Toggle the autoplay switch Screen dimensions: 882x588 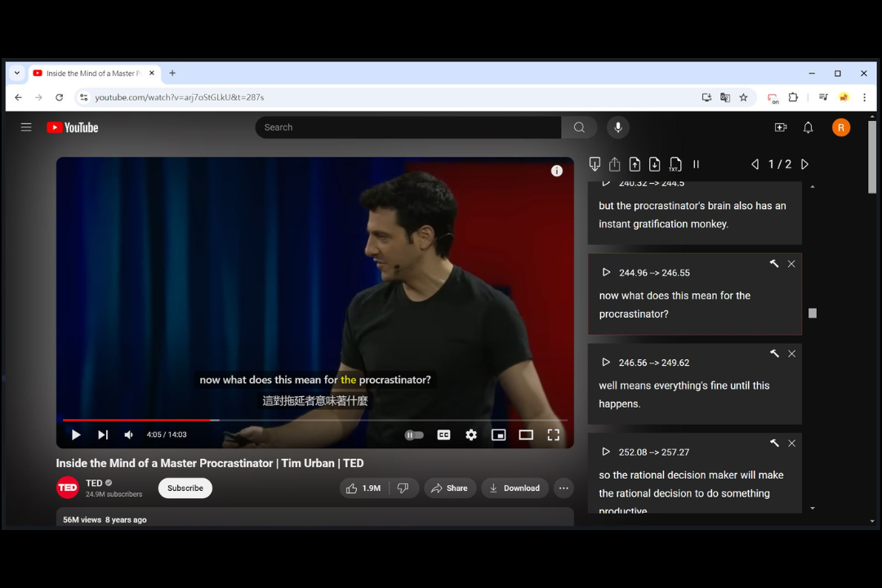[414, 435]
